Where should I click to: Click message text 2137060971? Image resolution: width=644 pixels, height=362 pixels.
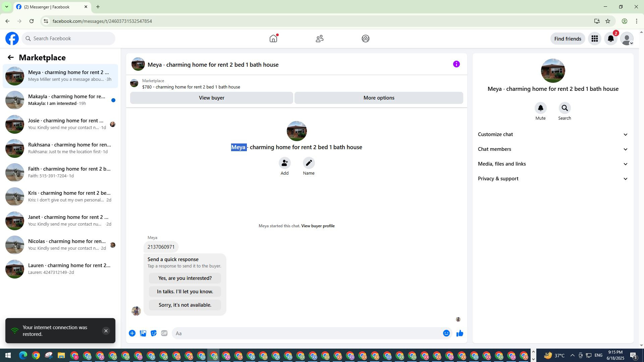[161, 247]
